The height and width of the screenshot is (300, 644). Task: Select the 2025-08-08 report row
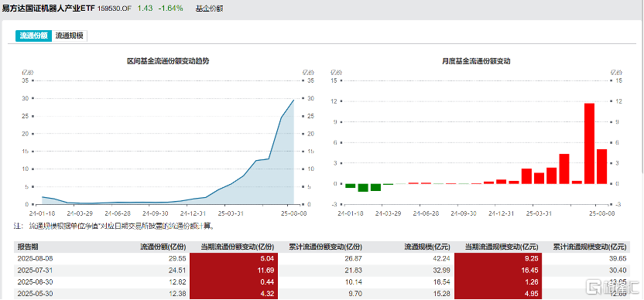pyautogui.click(x=322, y=258)
